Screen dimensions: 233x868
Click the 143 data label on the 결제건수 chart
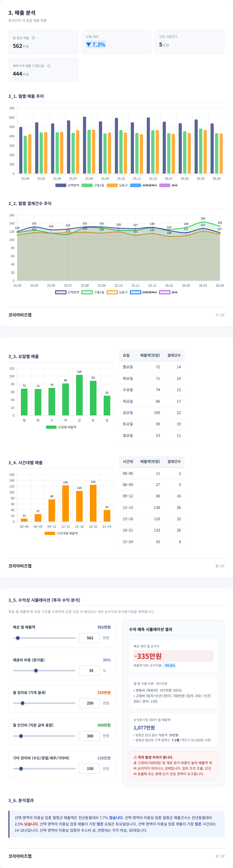point(203,218)
